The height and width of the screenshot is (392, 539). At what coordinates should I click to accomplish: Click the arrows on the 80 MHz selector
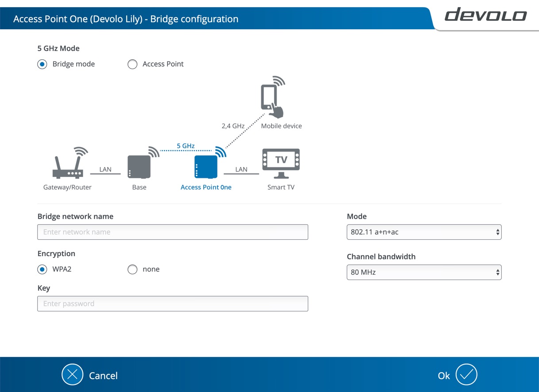tap(498, 272)
